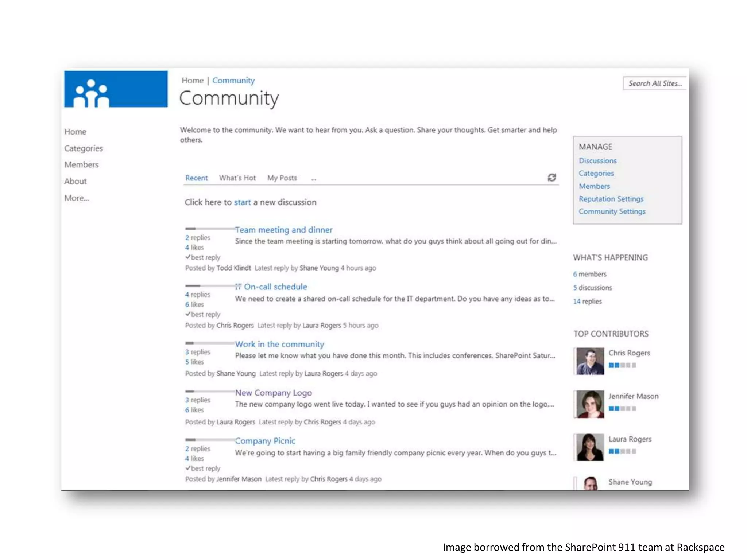Click the Search All Sites box
The width and height of the screenshot is (747, 560).
point(654,83)
